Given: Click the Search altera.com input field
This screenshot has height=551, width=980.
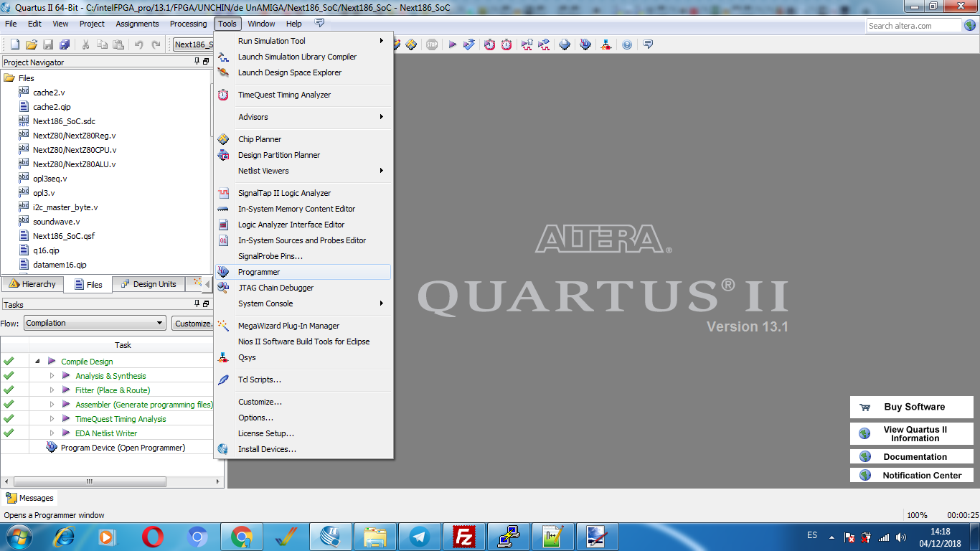Looking at the screenshot, I should [913, 26].
